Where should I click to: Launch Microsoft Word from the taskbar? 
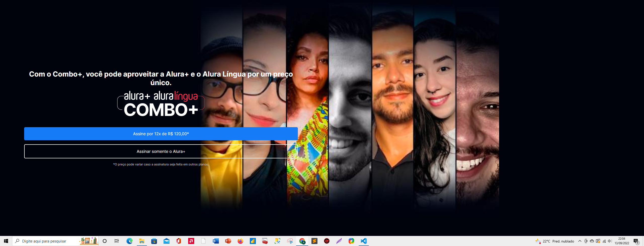[x=216, y=241]
